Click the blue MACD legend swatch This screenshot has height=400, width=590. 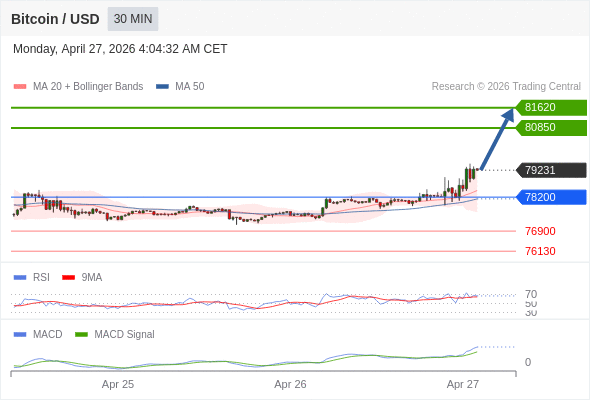[20, 335]
